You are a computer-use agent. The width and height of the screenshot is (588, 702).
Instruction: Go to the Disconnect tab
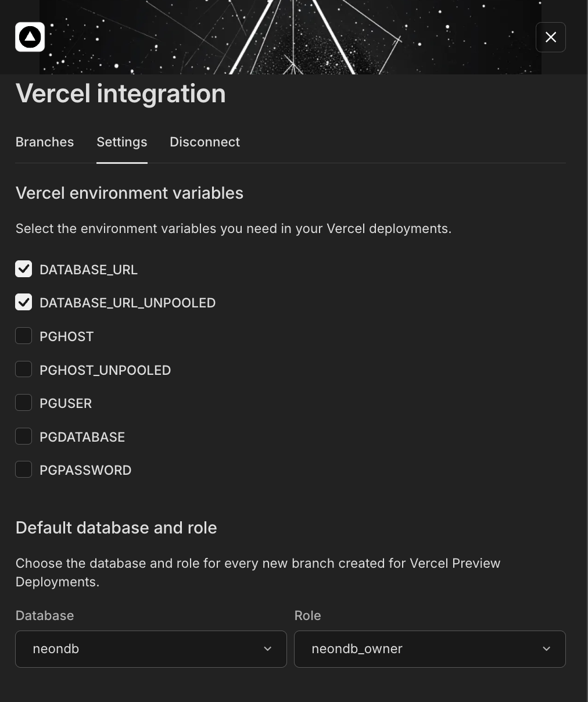[x=205, y=142]
